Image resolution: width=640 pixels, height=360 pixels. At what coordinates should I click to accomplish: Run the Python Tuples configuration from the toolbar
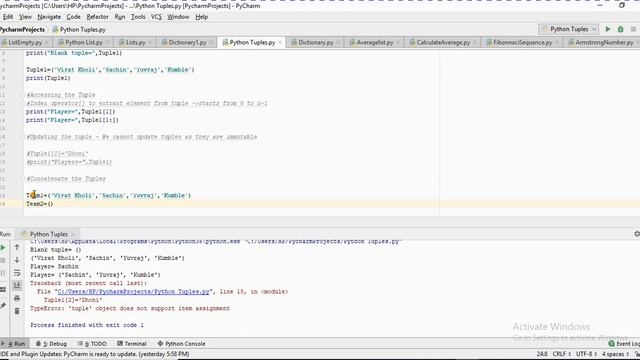608,29
